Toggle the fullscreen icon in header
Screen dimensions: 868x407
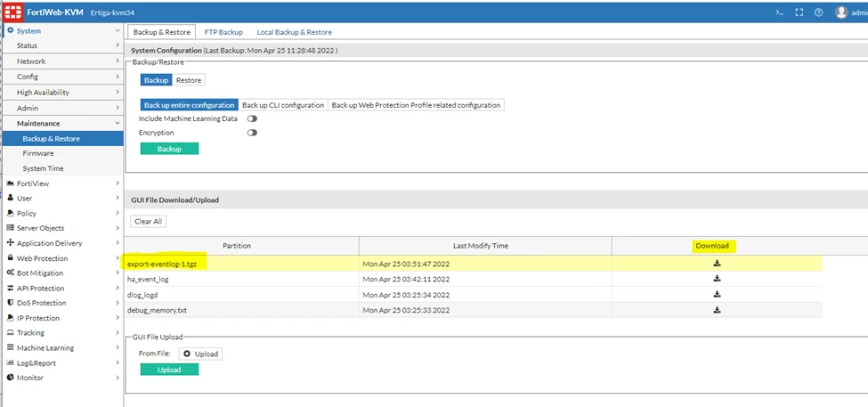[799, 12]
